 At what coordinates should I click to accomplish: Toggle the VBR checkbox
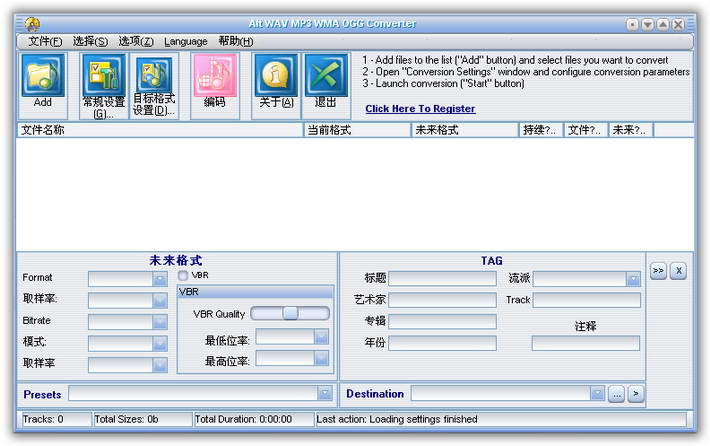click(x=183, y=275)
